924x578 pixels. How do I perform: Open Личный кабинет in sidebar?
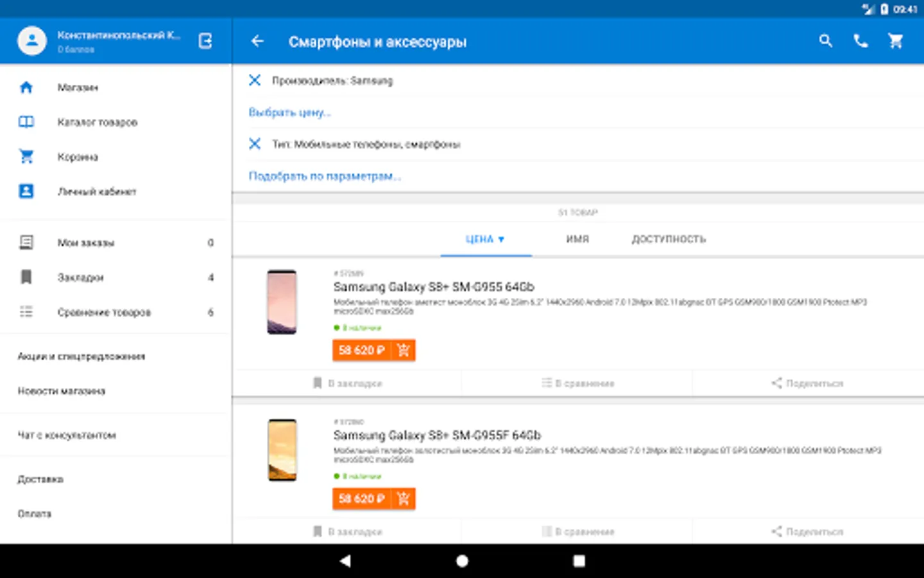tap(116, 191)
